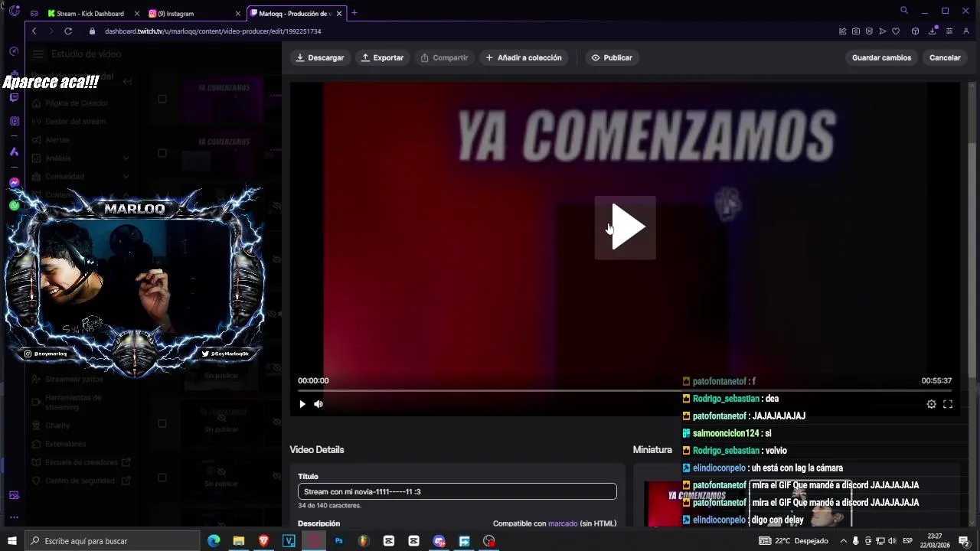Open Photoshop from the taskbar

[338, 541]
